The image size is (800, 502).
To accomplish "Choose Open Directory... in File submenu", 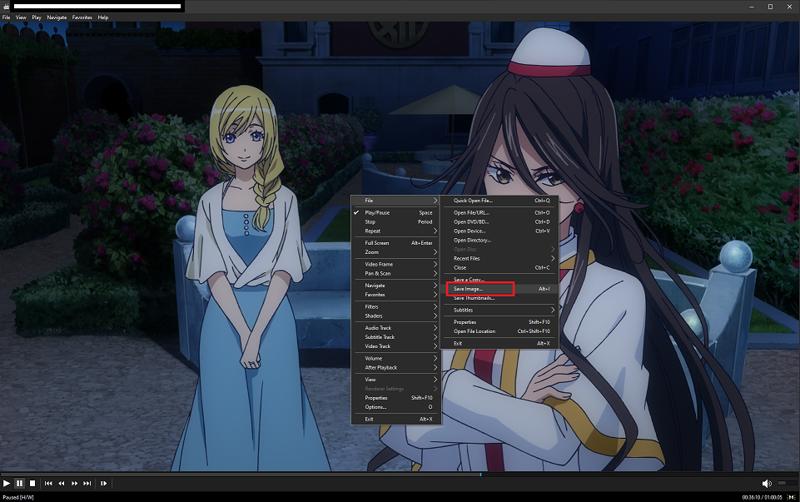I will coord(499,240).
